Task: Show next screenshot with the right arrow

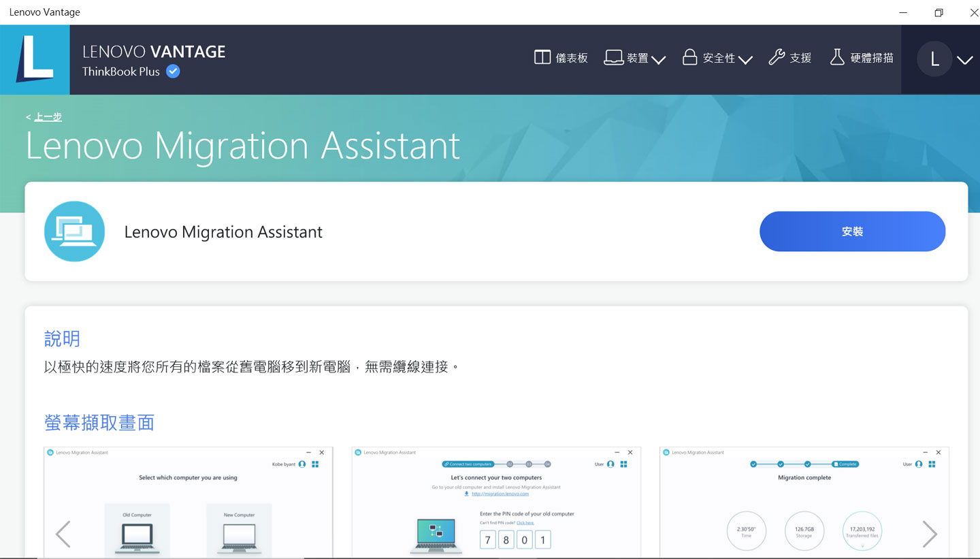Action: (x=930, y=534)
